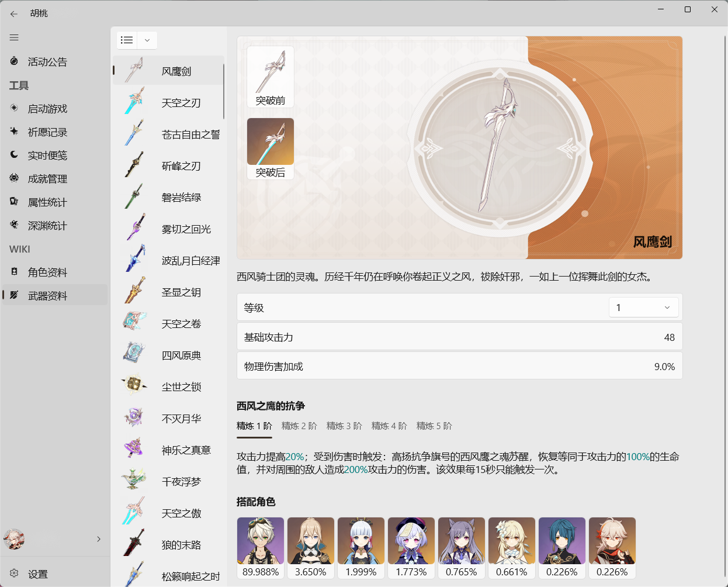The height and width of the screenshot is (587, 728).
Task: Open 波乱月白经津 entry
Action: pyautogui.click(x=168, y=261)
